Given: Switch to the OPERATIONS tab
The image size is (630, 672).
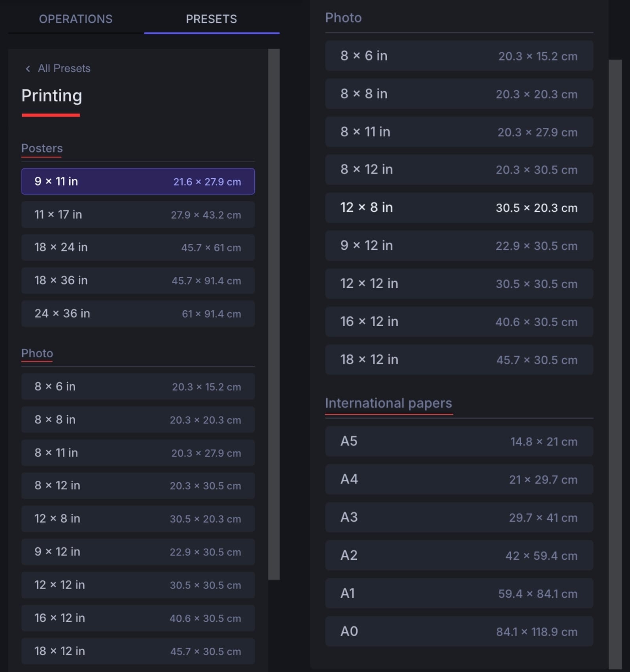Looking at the screenshot, I should click(x=76, y=19).
